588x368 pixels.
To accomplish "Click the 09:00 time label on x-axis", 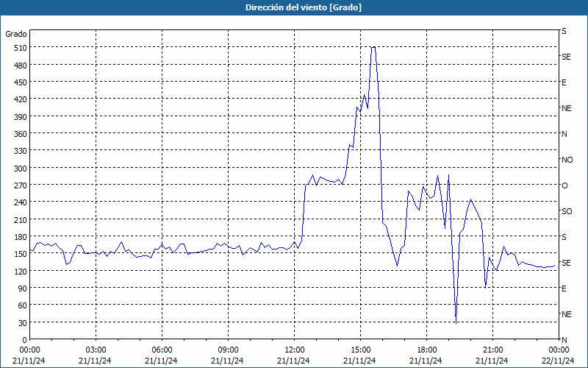I will coord(228,350).
